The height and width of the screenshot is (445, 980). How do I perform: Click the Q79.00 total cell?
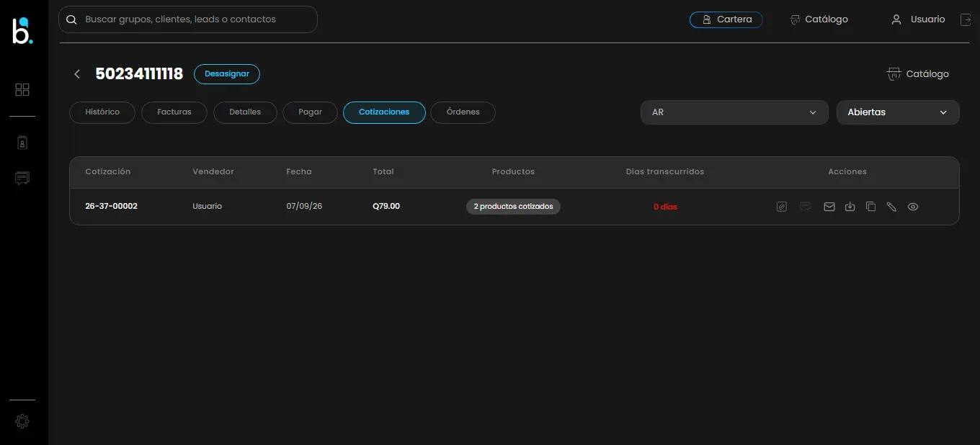[x=386, y=206]
